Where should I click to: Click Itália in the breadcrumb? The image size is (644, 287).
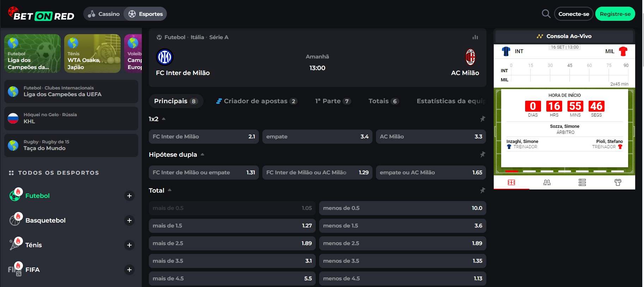coord(197,37)
